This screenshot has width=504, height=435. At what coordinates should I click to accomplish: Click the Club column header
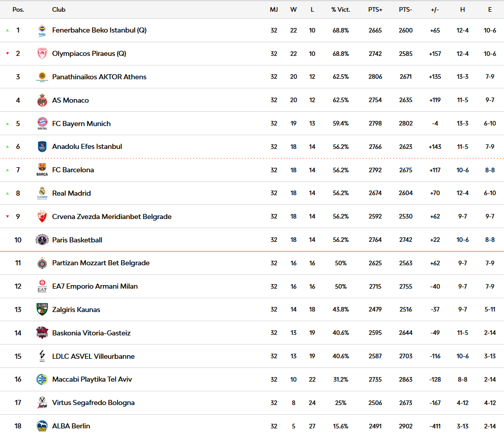(x=58, y=10)
